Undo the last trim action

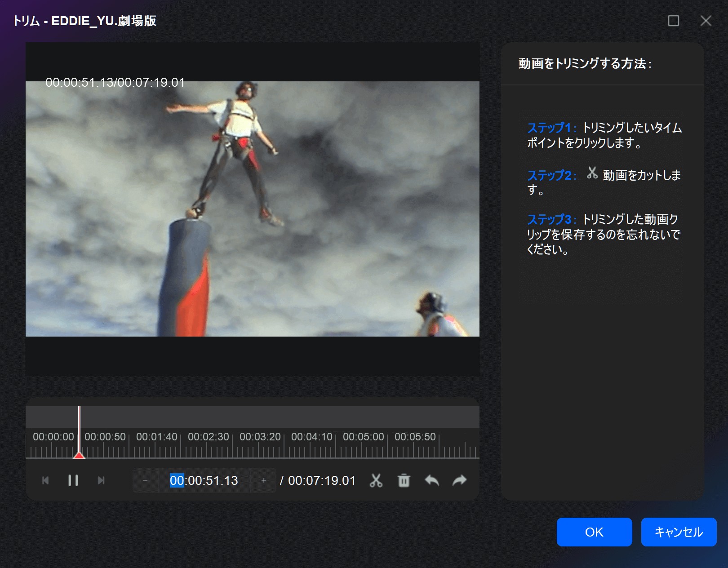432,480
